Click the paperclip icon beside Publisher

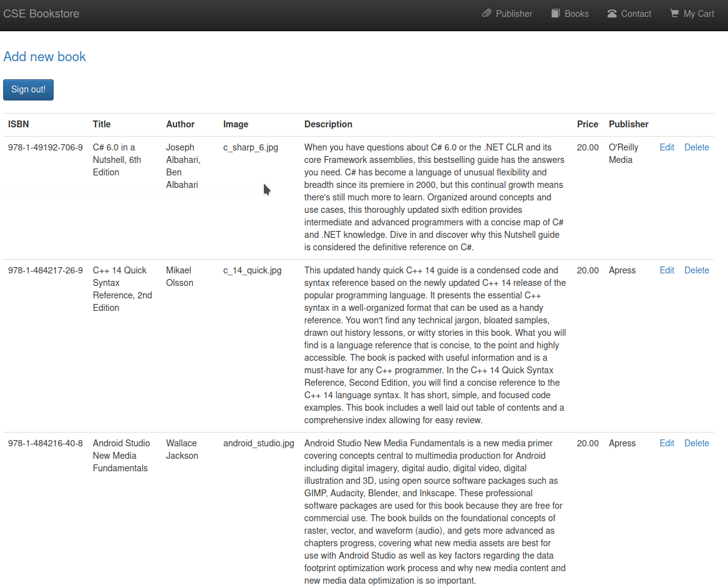pos(487,14)
